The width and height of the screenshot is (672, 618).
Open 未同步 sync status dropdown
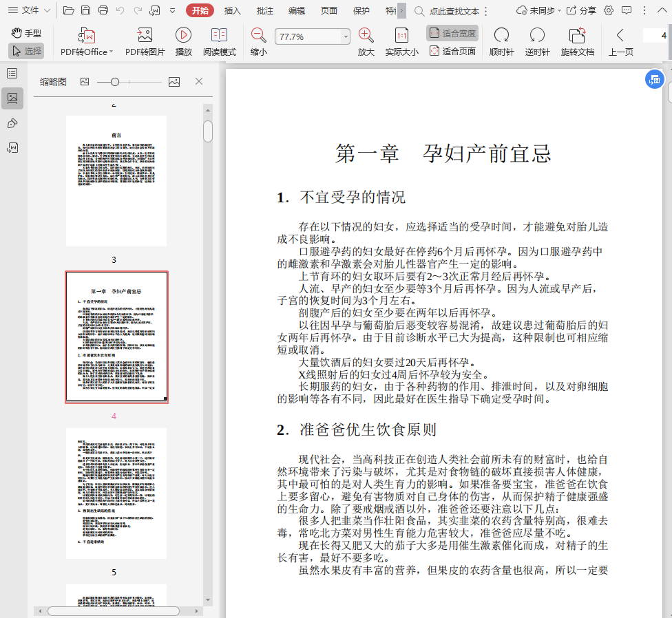tap(538, 11)
